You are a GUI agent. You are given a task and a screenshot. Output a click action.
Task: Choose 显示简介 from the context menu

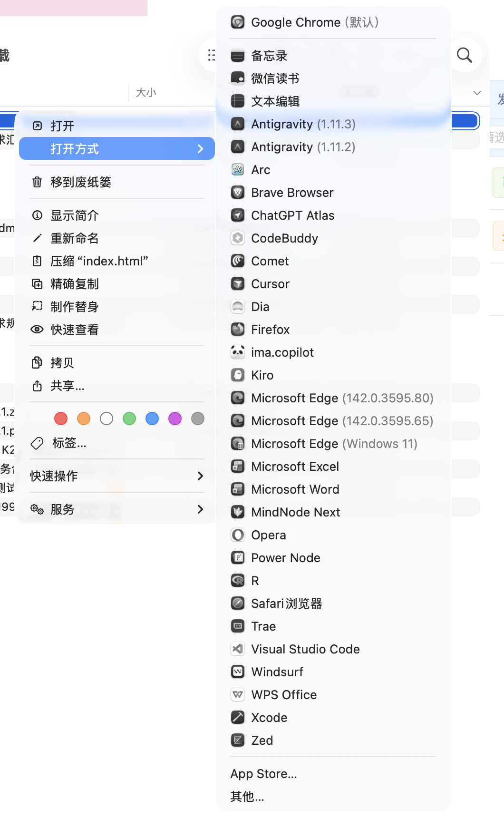coord(117,215)
